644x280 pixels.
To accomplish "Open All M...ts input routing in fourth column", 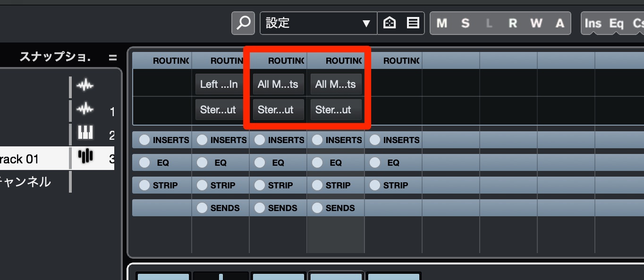I will point(336,85).
